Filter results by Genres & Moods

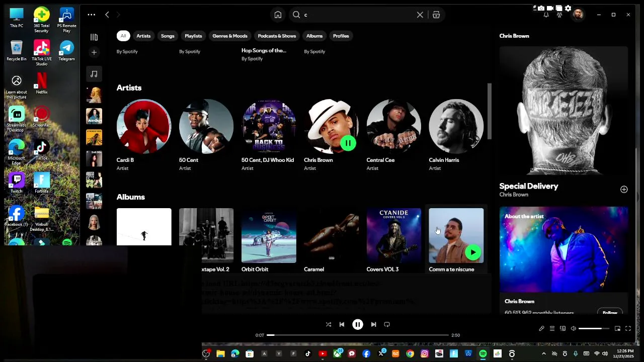[x=230, y=36]
